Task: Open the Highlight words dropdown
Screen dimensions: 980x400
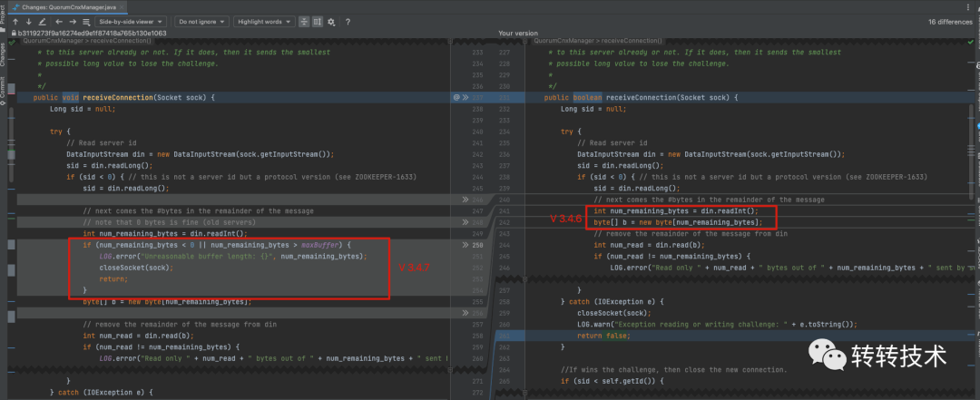Action: point(264,22)
